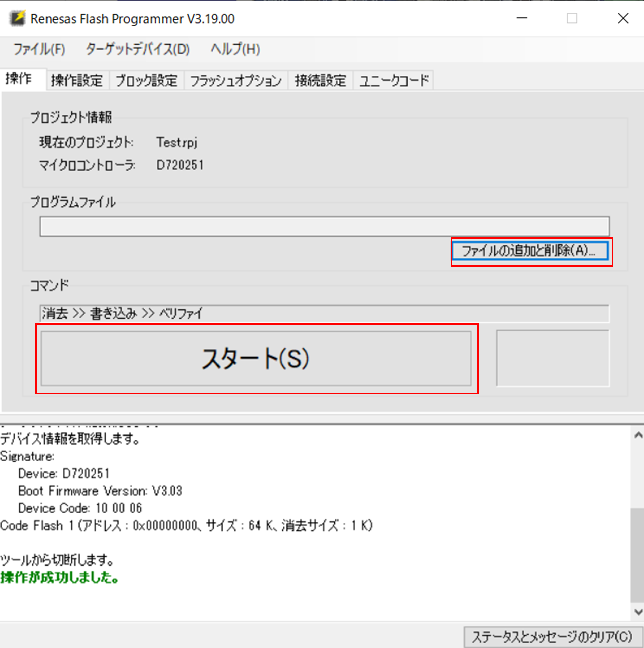Click the 消去 >> 書き込み >> ベリファイ command field
Screen dimensions: 644x648
[324, 313]
